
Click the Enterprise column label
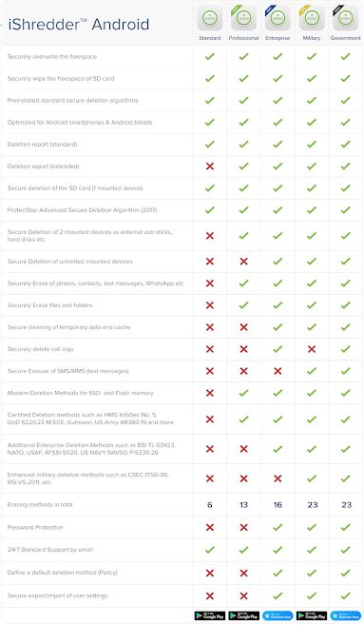click(x=278, y=38)
